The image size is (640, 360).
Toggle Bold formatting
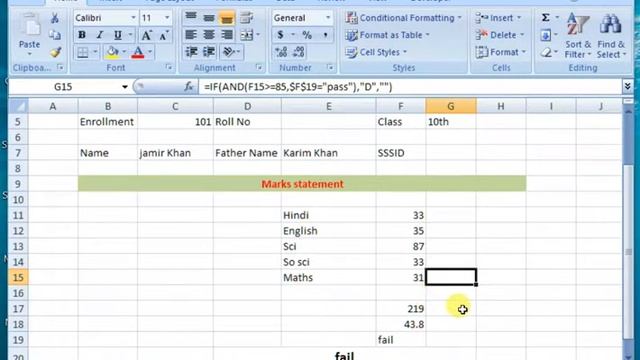point(82,35)
